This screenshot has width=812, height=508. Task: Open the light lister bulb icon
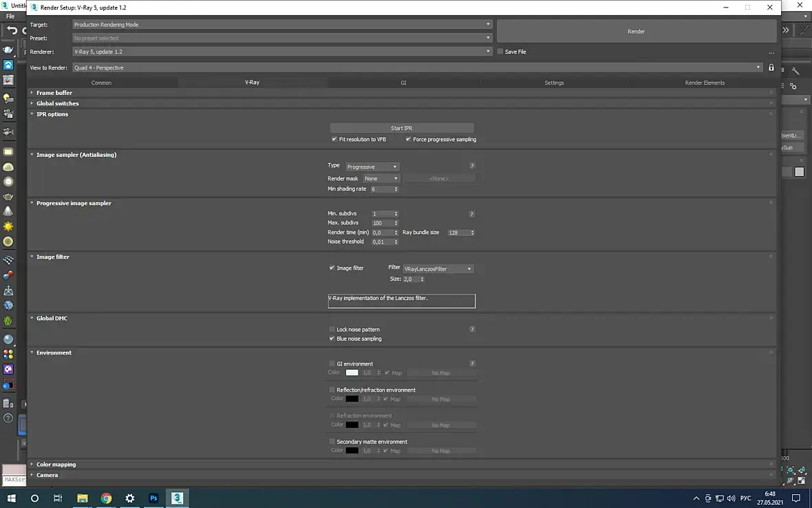click(x=8, y=98)
